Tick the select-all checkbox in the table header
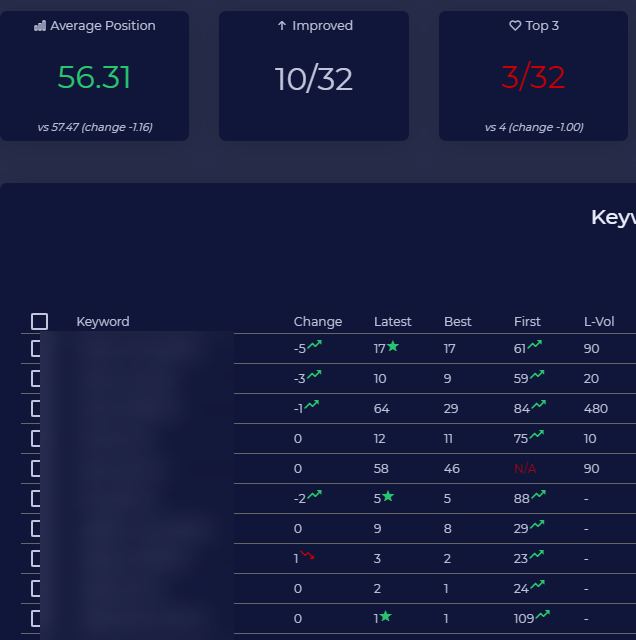636x640 pixels. click(40, 322)
